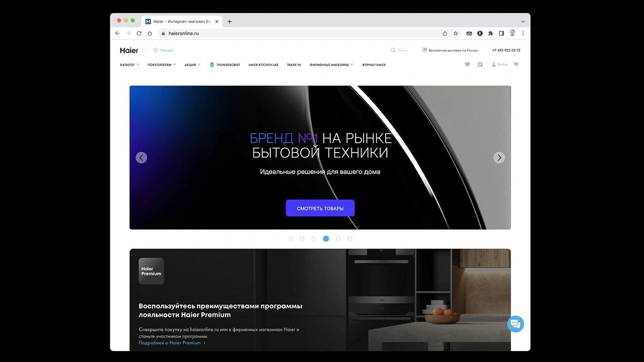Expand the Фирменные магазины dropdown

point(331,65)
